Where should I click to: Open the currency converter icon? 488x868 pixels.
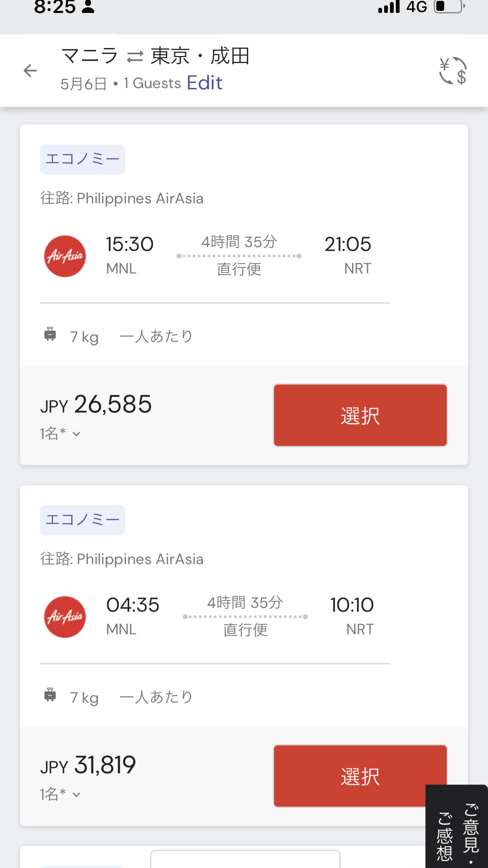point(453,71)
